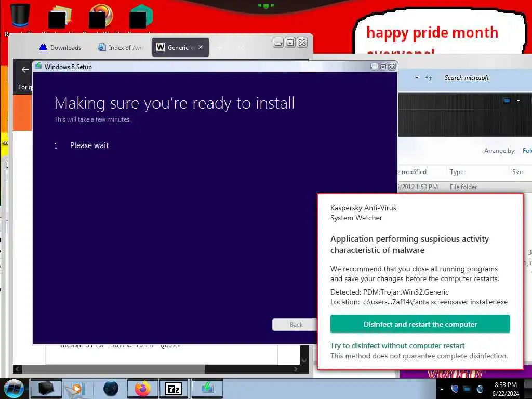Click Disinfect and restart the computer button
The image size is (532, 399).
click(420, 324)
